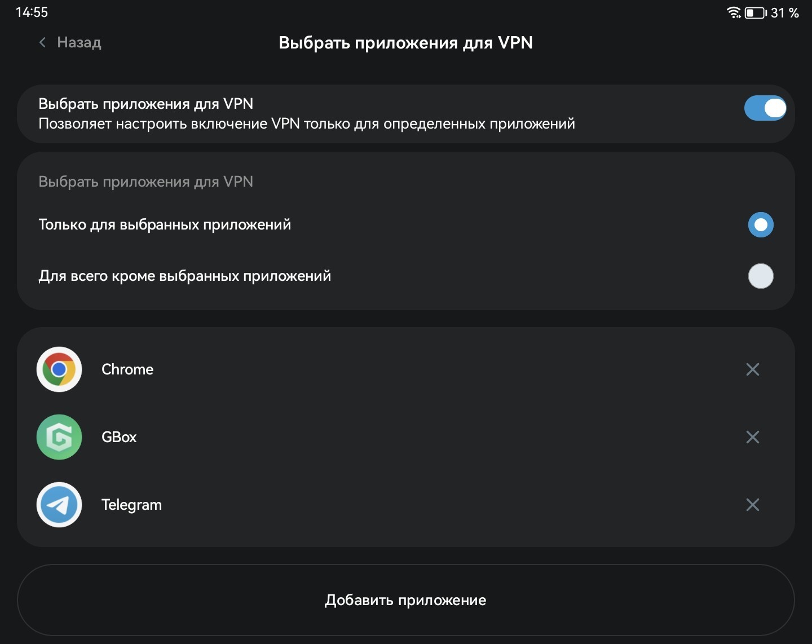Tap the Telegram app name label
This screenshot has width=812, height=644.
click(x=131, y=505)
